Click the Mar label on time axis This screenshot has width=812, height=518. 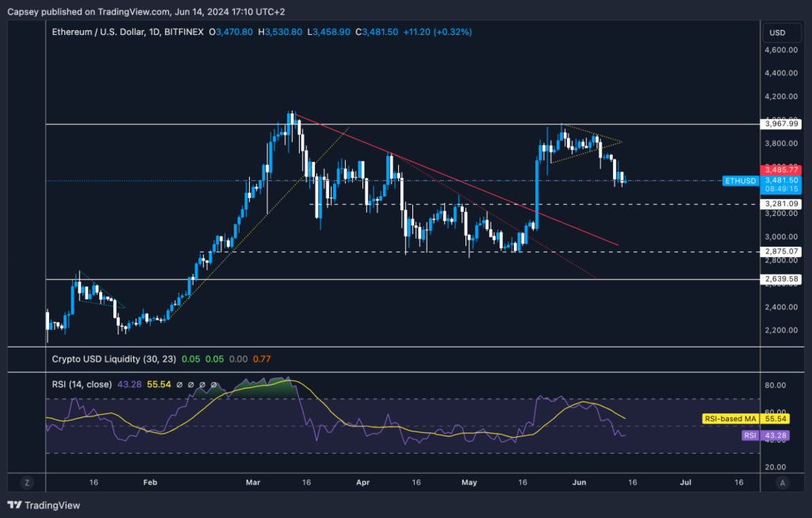252,482
